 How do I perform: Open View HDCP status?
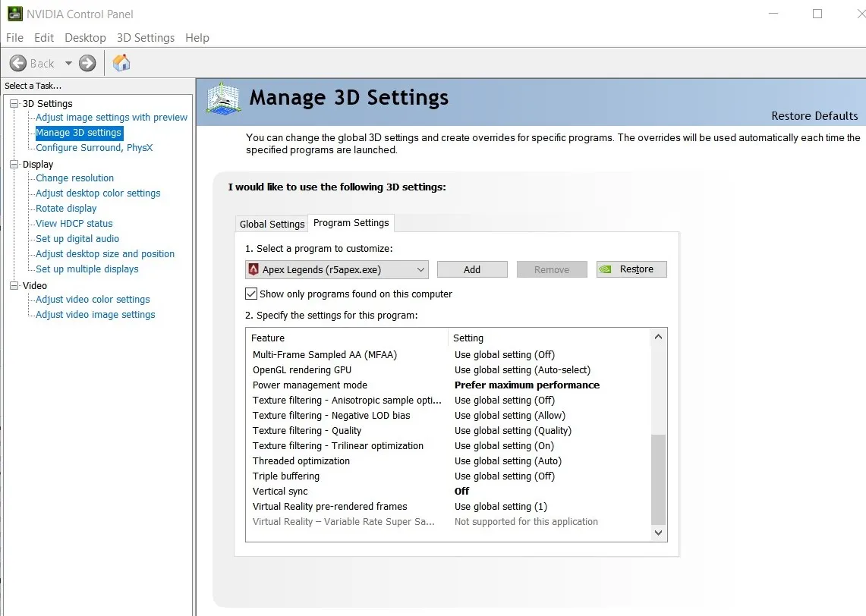(x=74, y=224)
